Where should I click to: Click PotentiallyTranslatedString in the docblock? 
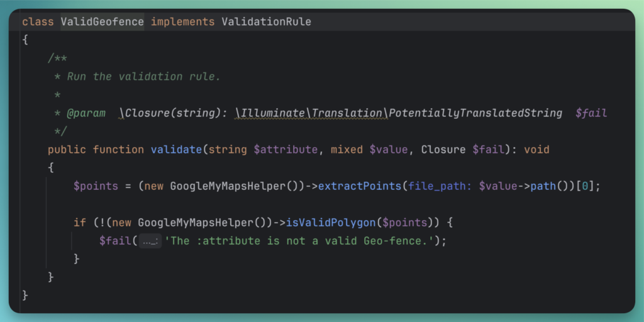(475, 113)
